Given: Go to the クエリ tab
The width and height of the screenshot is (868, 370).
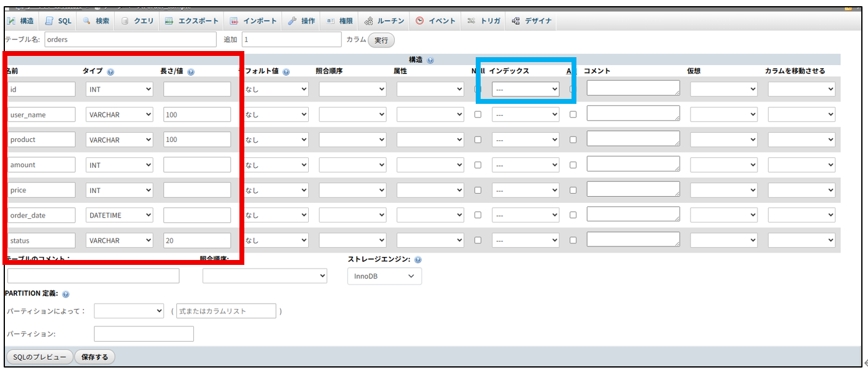Looking at the screenshot, I should click(x=138, y=21).
